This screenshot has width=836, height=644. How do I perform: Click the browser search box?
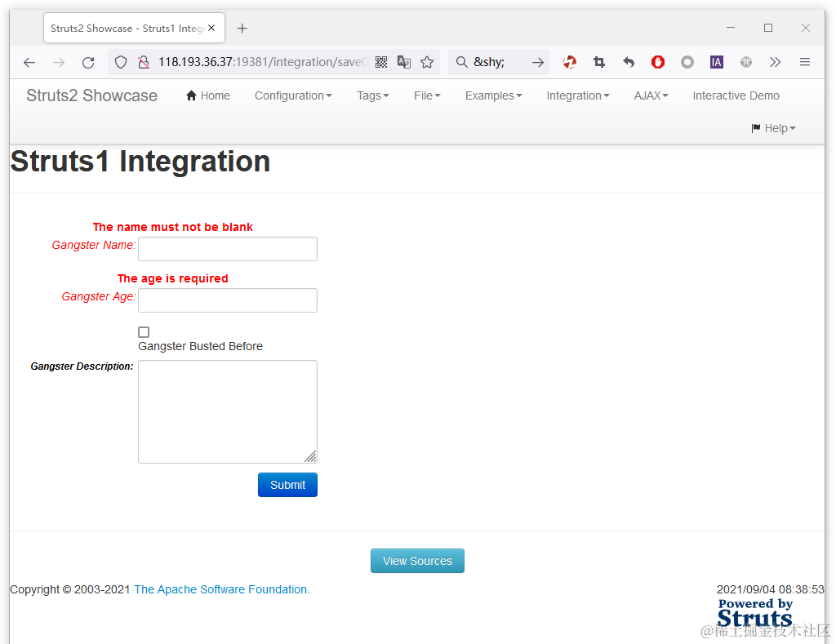tap(499, 62)
